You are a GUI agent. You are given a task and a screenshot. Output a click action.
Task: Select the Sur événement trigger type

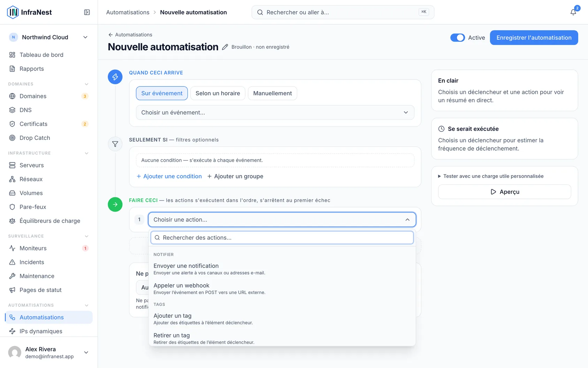[x=162, y=93]
